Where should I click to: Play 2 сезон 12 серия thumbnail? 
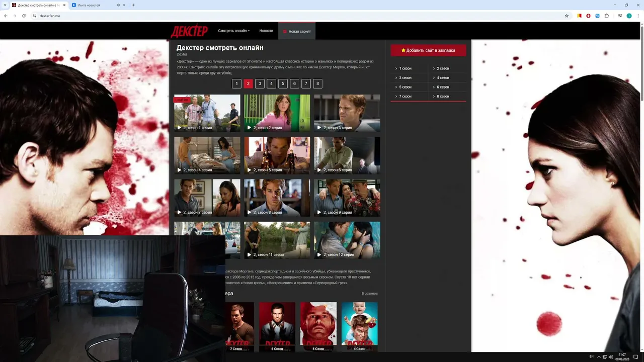pos(347,240)
